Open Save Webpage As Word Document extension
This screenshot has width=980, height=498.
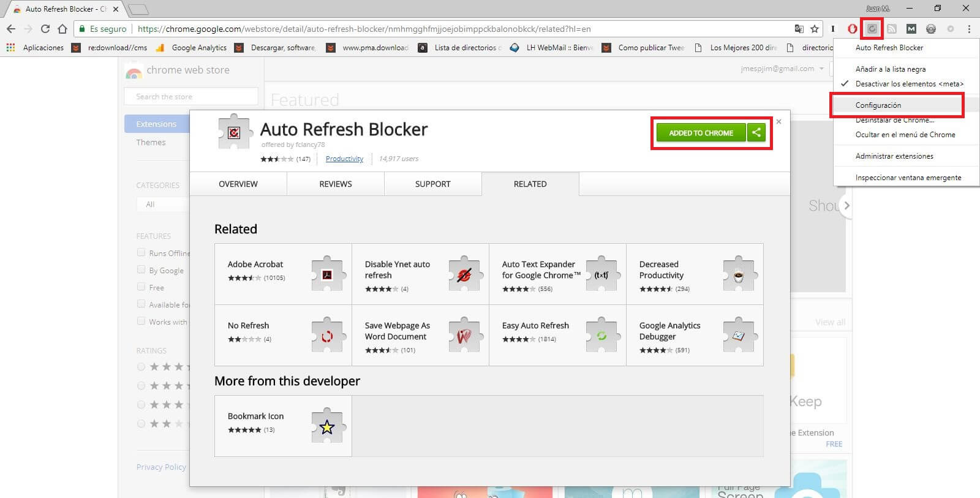(x=420, y=335)
